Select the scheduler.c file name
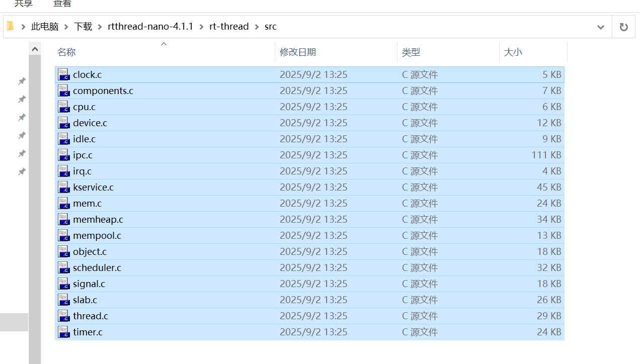This screenshot has width=640, height=364. coord(97,267)
